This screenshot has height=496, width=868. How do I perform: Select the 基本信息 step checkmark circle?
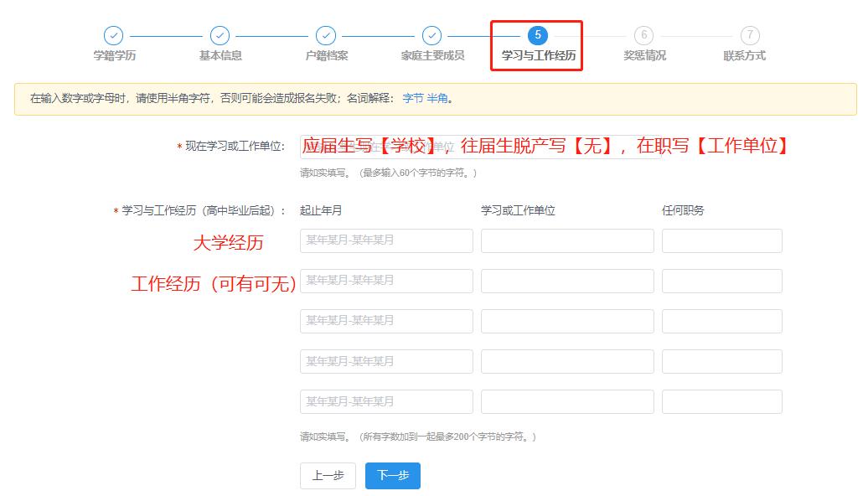point(220,36)
